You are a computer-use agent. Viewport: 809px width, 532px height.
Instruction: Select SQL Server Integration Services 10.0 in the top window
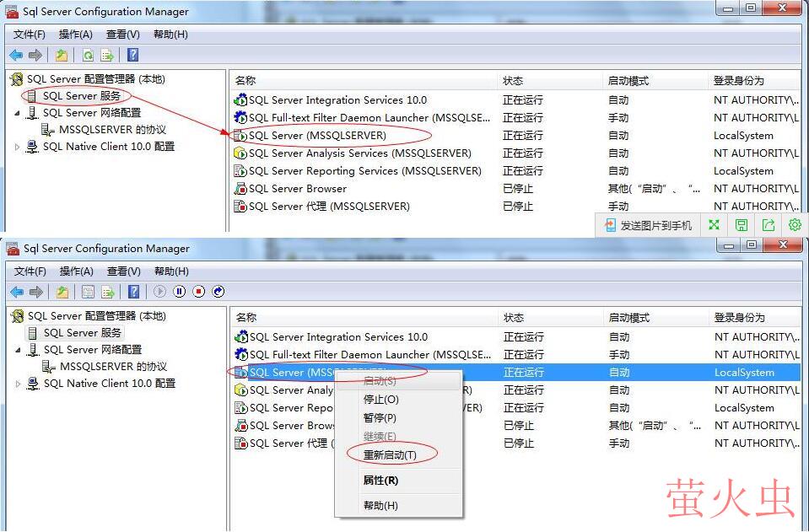point(338,100)
